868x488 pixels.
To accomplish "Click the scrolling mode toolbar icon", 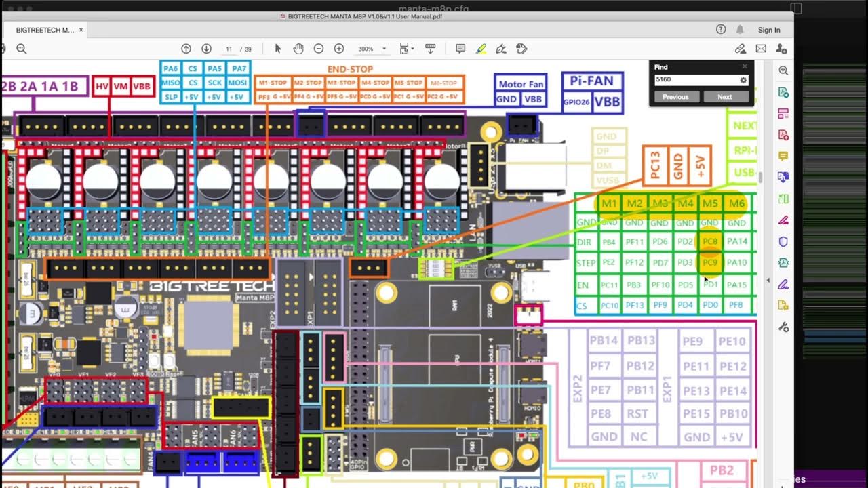I will click(430, 49).
